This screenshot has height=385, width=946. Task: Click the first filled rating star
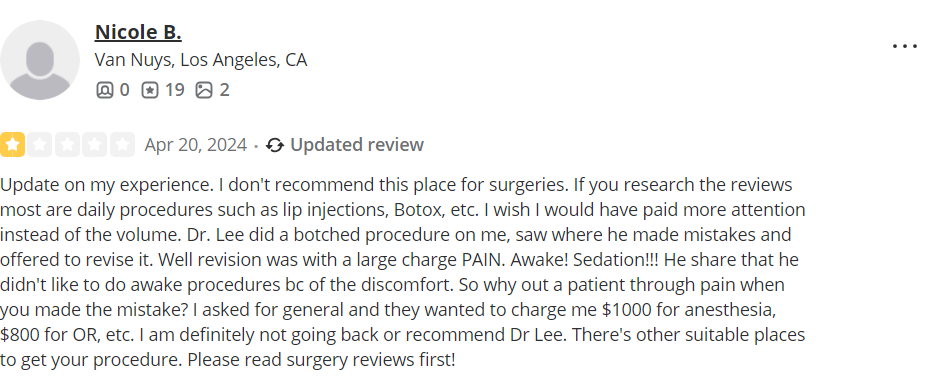click(x=12, y=145)
